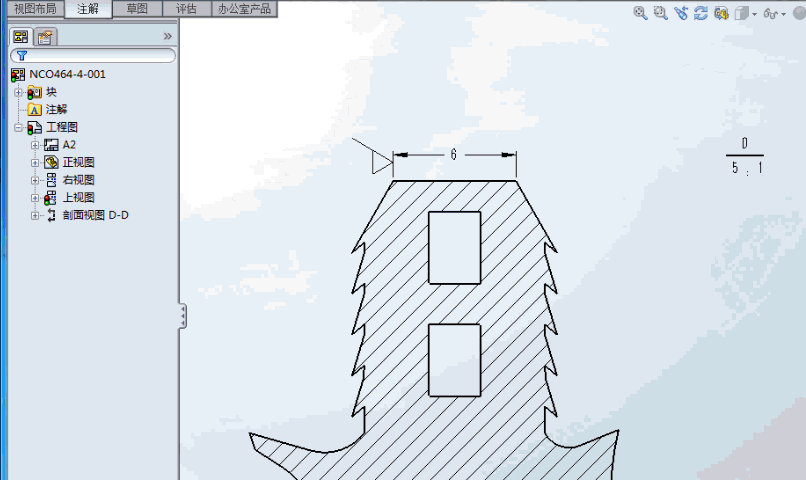Expand the 剖面视图 D-D node

pyautogui.click(x=35, y=215)
